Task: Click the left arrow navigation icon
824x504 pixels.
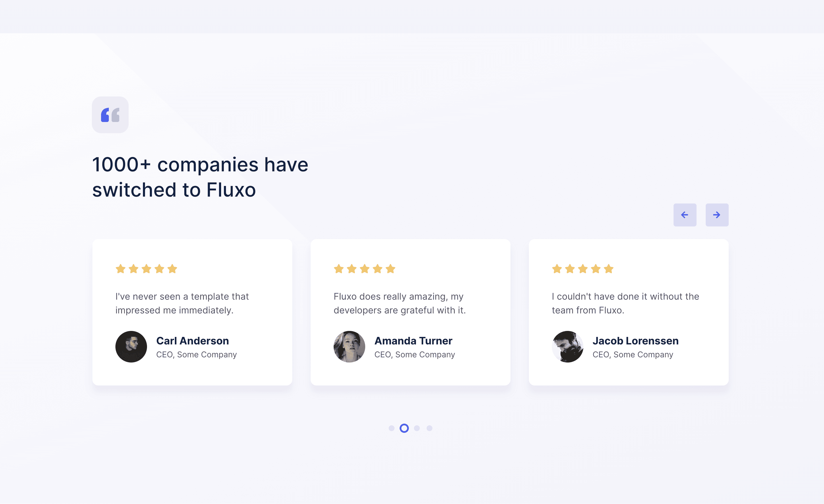Action: click(x=685, y=215)
